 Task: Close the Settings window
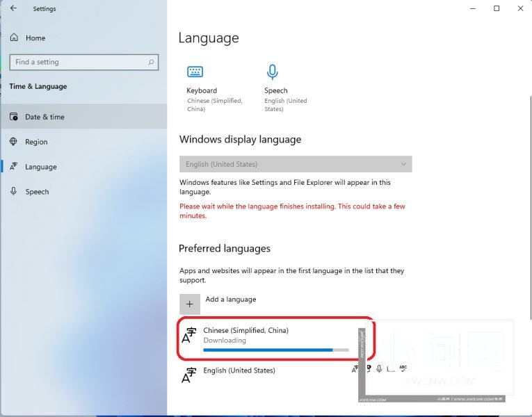coord(520,8)
